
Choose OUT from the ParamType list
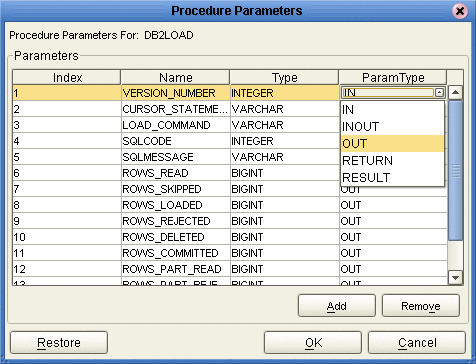(392, 144)
